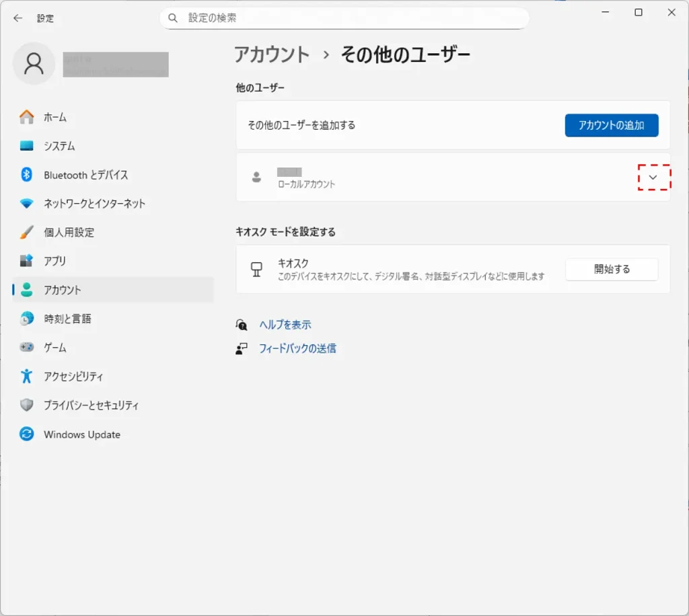
Task: Click the System monitor icon
Action: tap(27, 146)
